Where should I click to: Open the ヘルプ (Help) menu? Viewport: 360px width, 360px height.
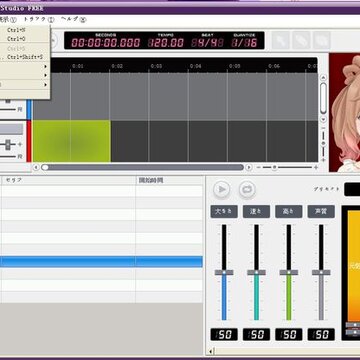(74, 19)
